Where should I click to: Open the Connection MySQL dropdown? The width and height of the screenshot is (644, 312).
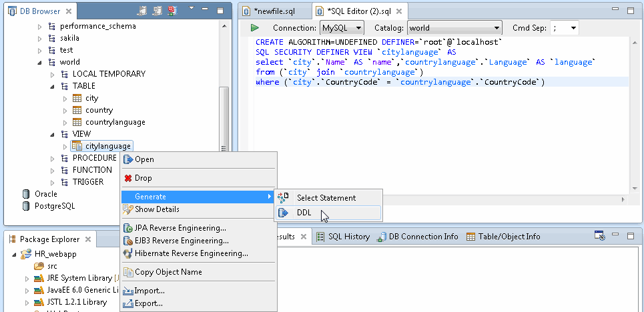tap(342, 28)
